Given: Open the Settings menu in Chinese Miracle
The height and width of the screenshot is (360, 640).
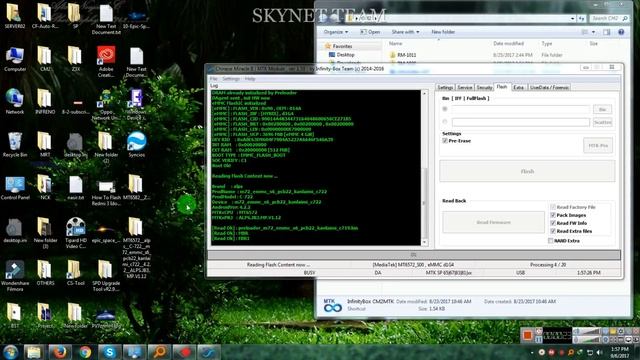Looking at the screenshot, I should (231, 79).
